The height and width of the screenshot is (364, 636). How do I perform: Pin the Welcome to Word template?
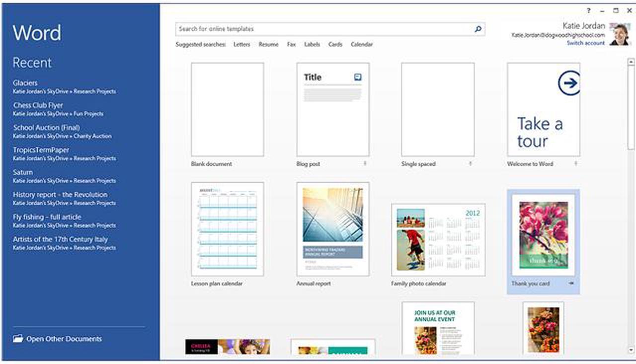(x=576, y=163)
